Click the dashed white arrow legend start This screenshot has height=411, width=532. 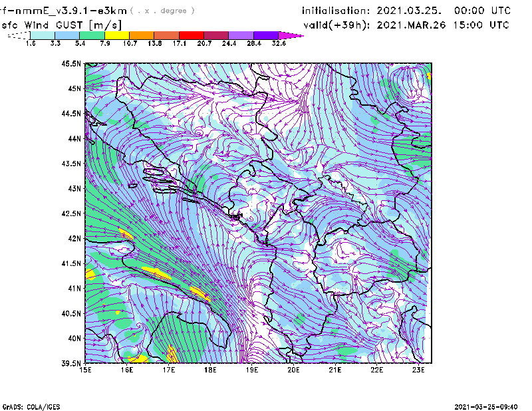coord(19,35)
